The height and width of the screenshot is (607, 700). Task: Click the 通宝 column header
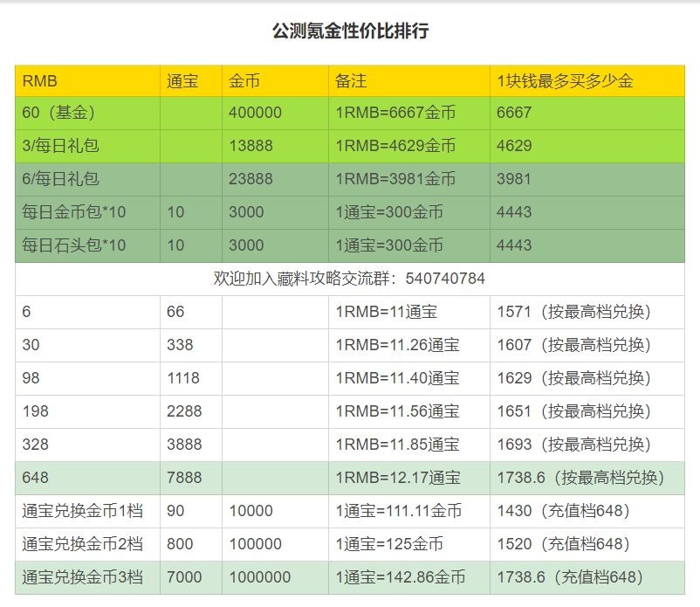coord(179,80)
